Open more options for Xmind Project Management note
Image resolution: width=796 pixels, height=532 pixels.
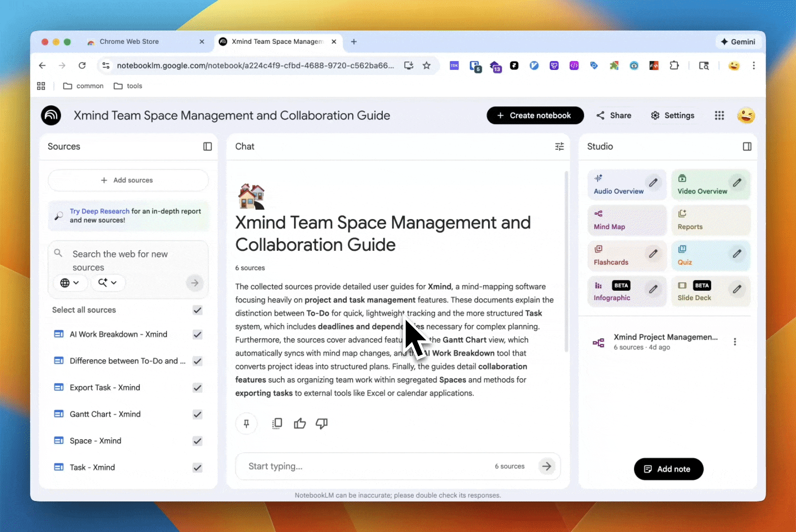click(735, 342)
